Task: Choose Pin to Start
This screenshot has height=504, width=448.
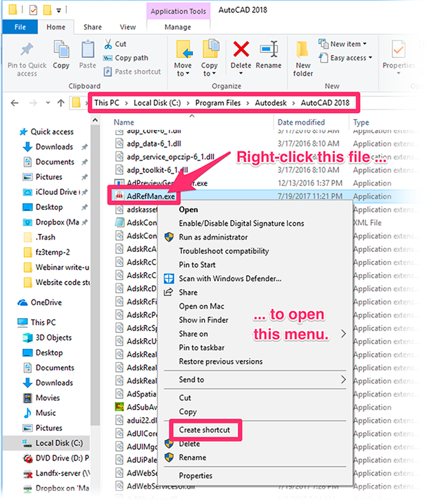Action: pos(197,265)
